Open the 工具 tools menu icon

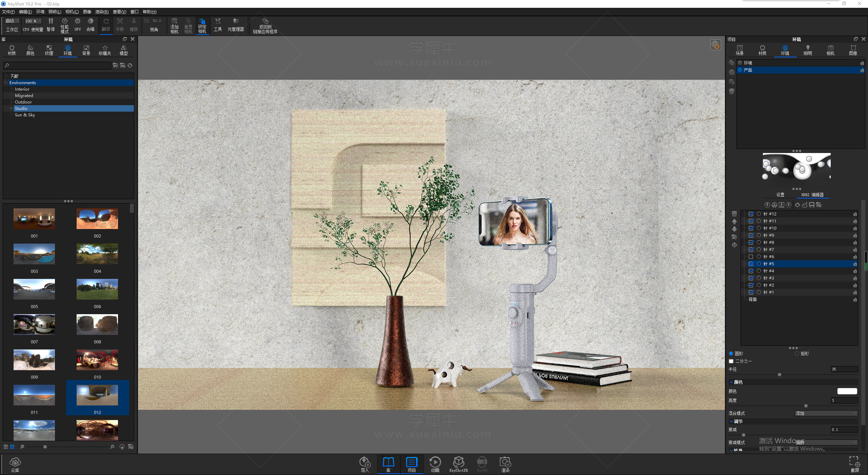218,25
